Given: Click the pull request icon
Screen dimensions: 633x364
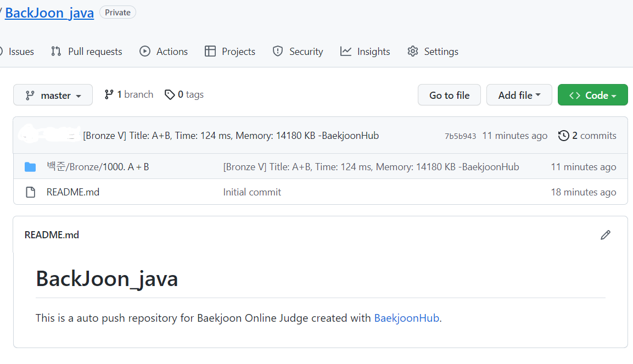Looking at the screenshot, I should 56,51.
